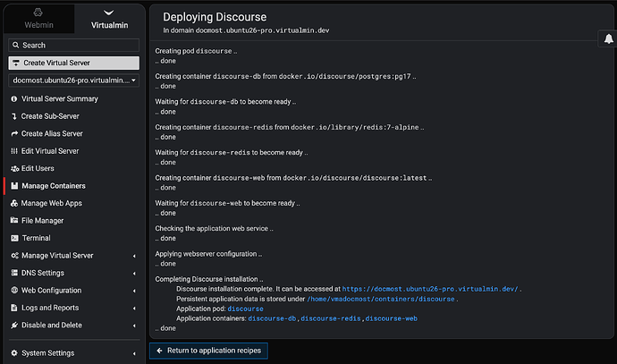The height and width of the screenshot is (364, 617).
Task: Switch to the Webmin tab
Action: click(38, 19)
